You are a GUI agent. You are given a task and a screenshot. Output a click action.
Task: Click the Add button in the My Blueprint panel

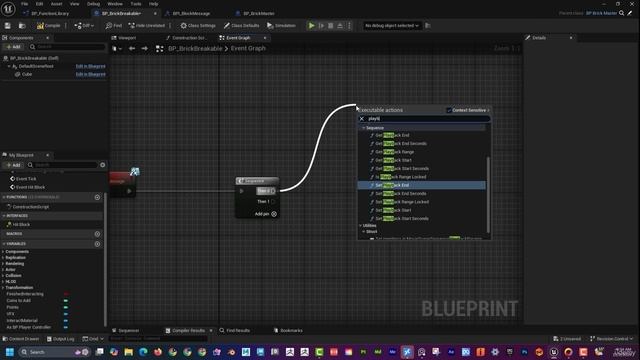pyautogui.click(x=13, y=165)
